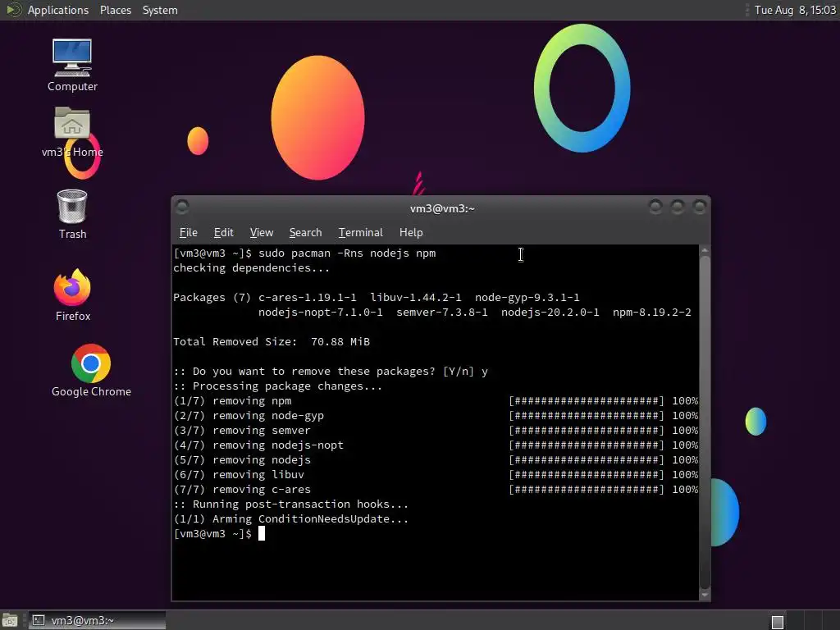Screen dimensions: 840x630
Task: Open vm3's Home folder icon
Action: tap(72, 132)
